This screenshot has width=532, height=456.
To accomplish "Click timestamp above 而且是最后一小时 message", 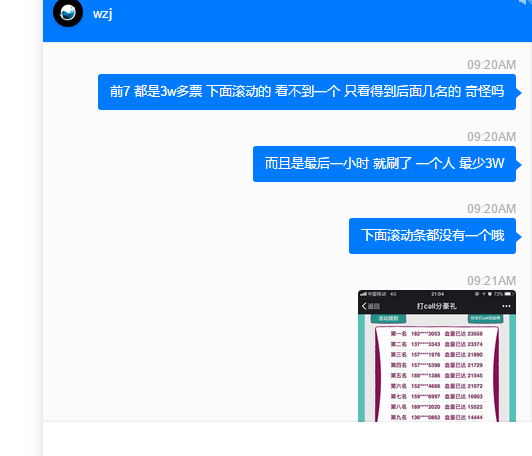I will 491,137.
